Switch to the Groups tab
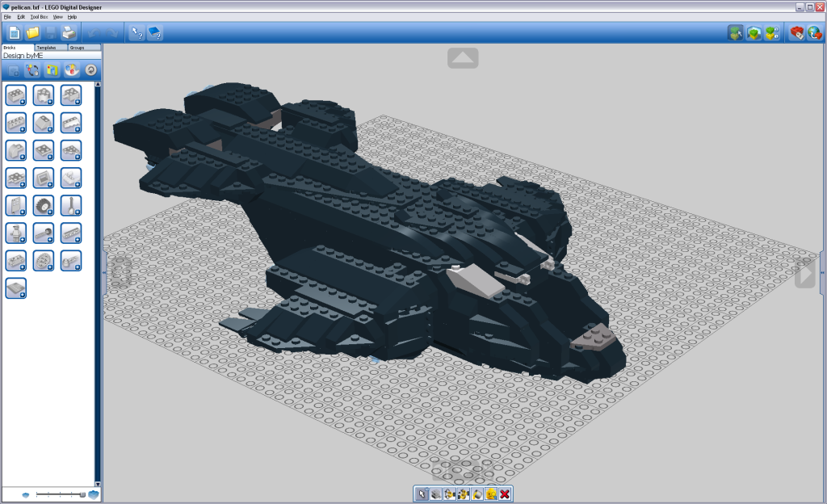Screen dimensions: 827x504 point(84,48)
